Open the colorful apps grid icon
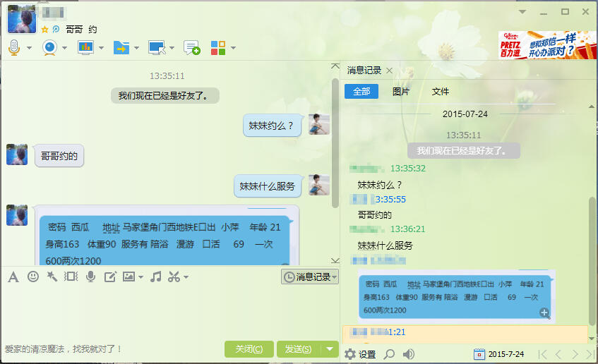The height and width of the screenshot is (364, 598). point(218,48)
